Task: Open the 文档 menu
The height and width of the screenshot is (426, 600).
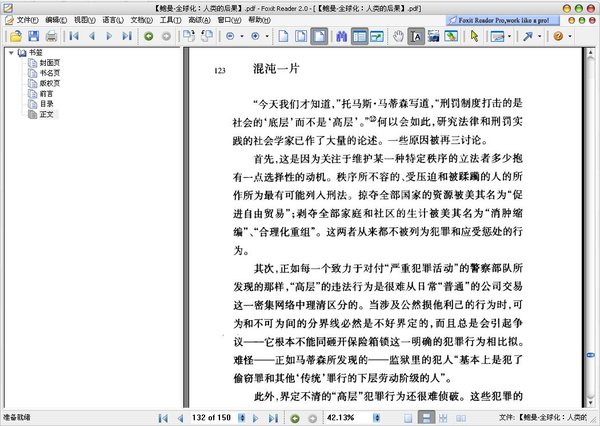Action: pos(142,20)
